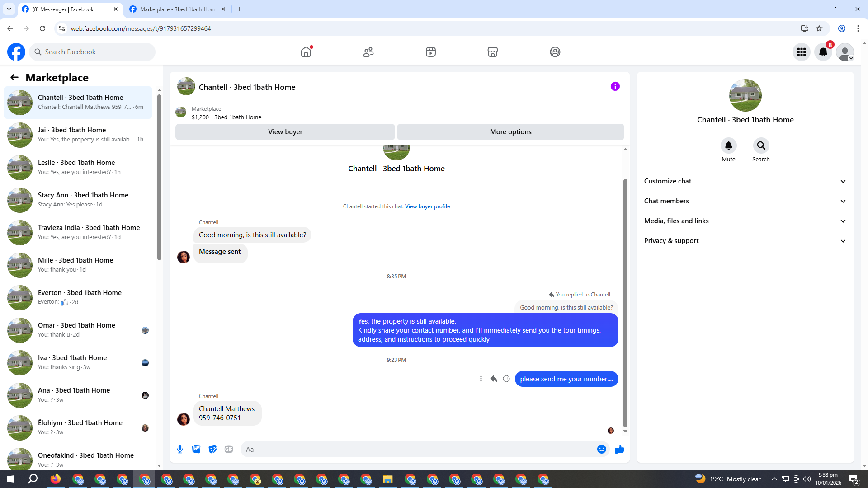Screen dimensions: 868x488
Task: Open the GIF picker icon
Action: tap(229, 449)
